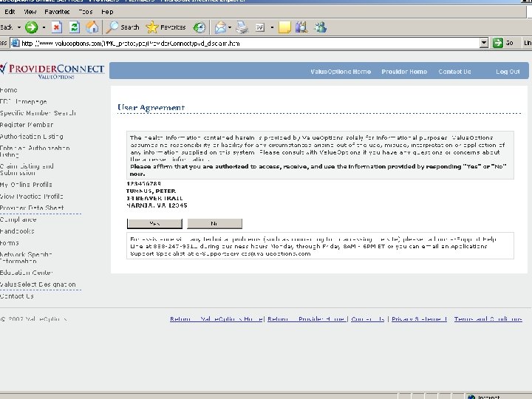532x399 pixels.
Task: Open Favorites star in toolbar
Action: coord(166,27)
